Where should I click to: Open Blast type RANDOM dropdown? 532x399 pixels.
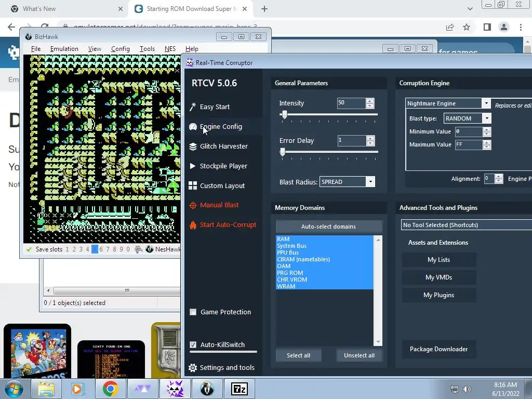[487, 118]
